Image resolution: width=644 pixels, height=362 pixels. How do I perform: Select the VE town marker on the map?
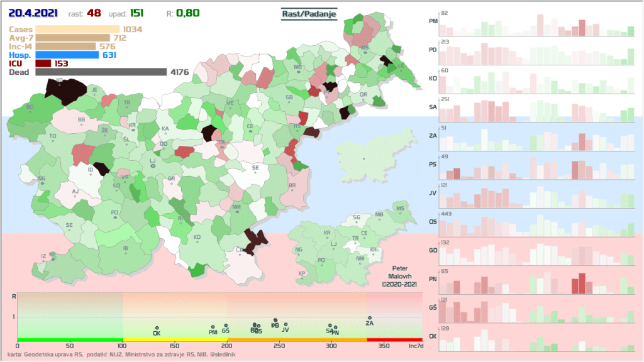tap(230, 107)
